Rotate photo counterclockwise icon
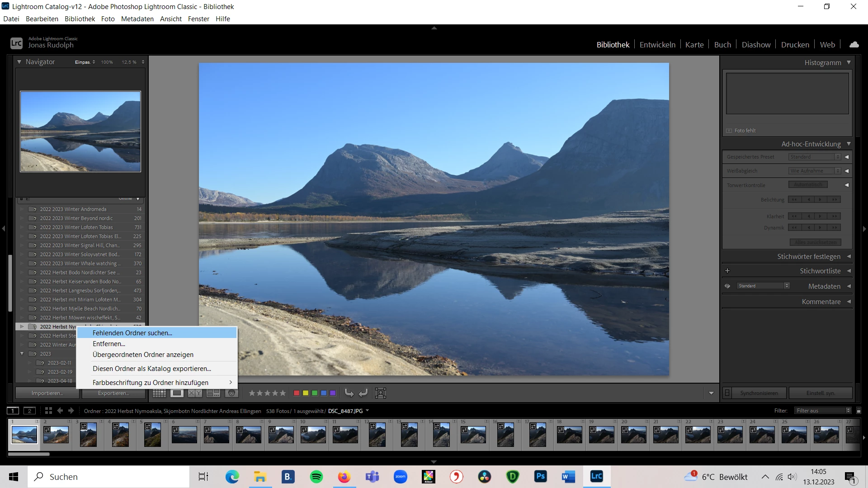The width and height of the screenshot is (868, 488). [x=349, y=393]
